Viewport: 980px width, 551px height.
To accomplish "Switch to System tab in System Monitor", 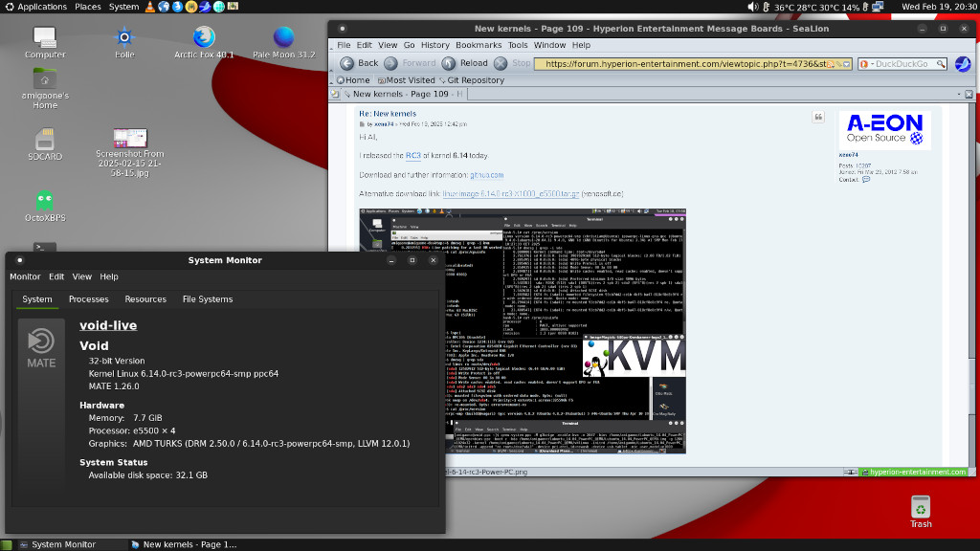I will click(x=37, y=299).
